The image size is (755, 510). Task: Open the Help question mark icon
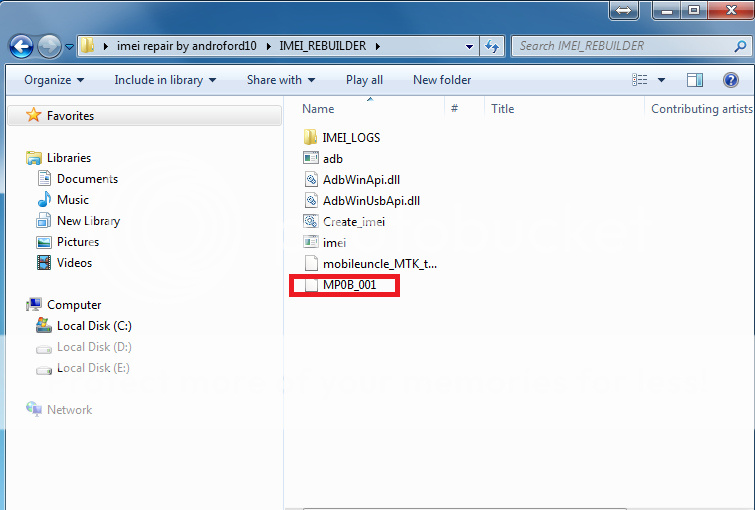(x=730, y=80)
